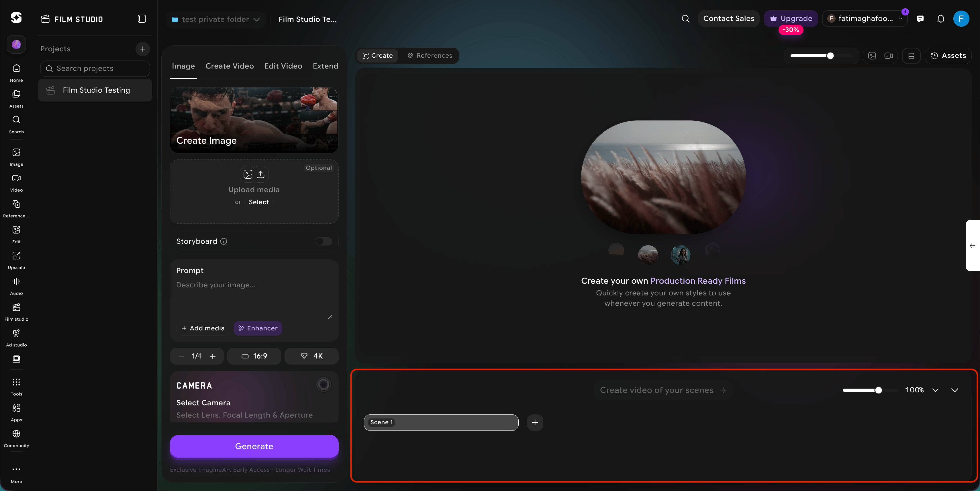This screenshot has height=491, width=980.
Task: Open the Video tool in the sidebar
Action: [16, 183]
